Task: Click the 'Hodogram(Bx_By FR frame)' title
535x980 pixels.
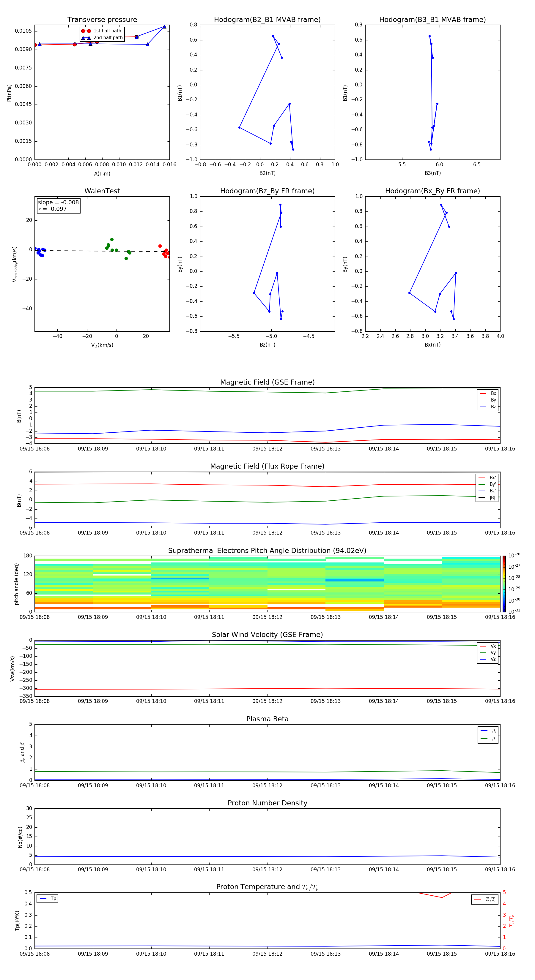Action: (432, 191)
